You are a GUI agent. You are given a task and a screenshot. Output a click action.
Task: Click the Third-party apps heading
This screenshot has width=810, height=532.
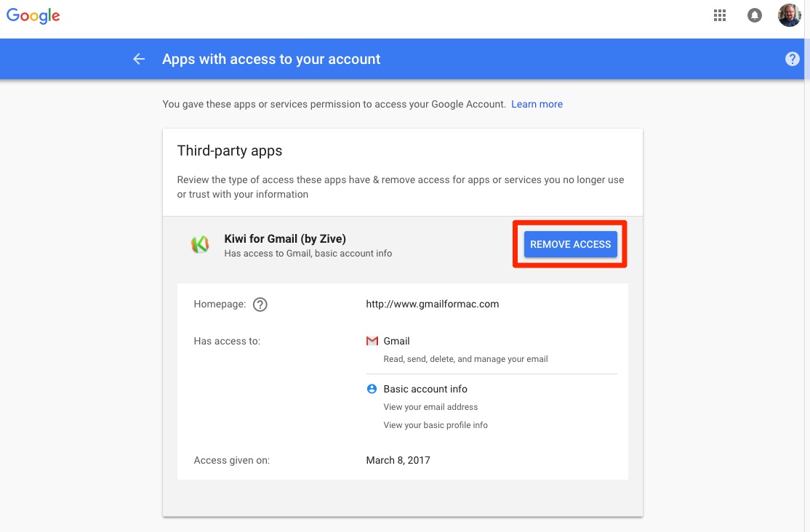tap(230, 151)
